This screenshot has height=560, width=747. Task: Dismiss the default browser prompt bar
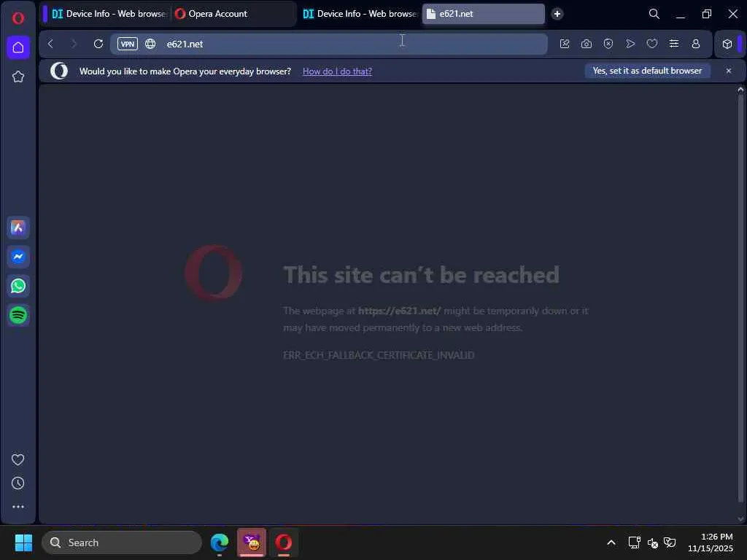pos(729,71)
